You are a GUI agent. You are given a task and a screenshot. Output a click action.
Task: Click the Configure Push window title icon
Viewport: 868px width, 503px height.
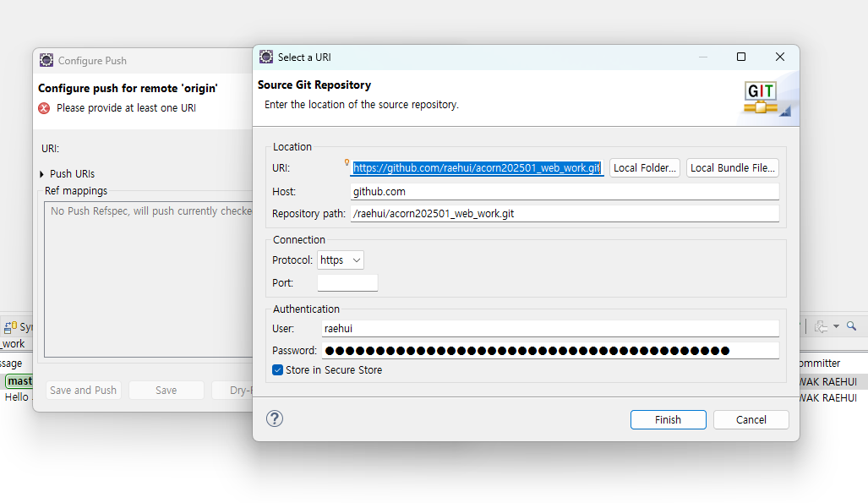click(x=46, y=60)
